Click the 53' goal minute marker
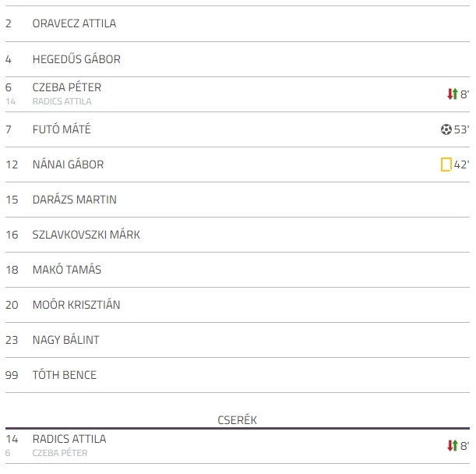Image resolution: width=476 pixels, height=474 pixels. pyautogui.click(x=461, y=129)
